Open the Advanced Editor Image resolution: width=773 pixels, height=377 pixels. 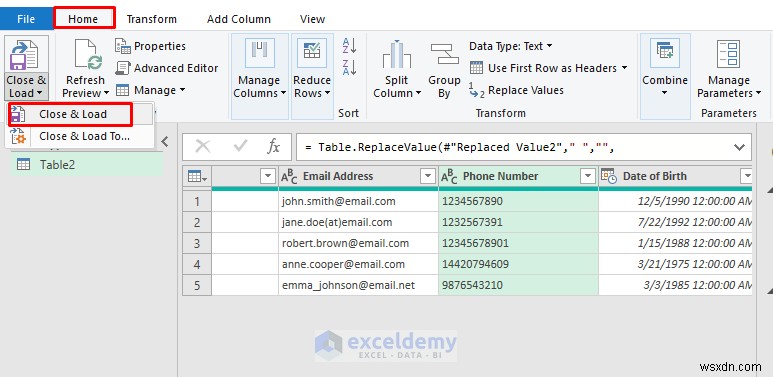[x=167, y=68]
